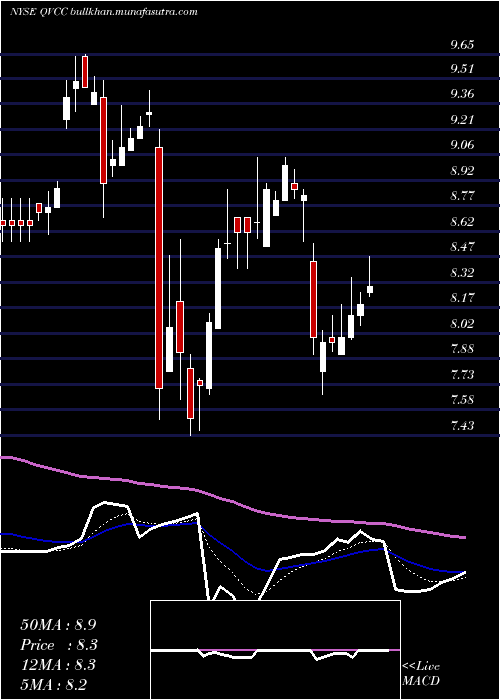Image resolution: width=500 pixels, height=700 pixels.
Task: Select the 9.06 price axis label
Action: (x=462, y=145)
